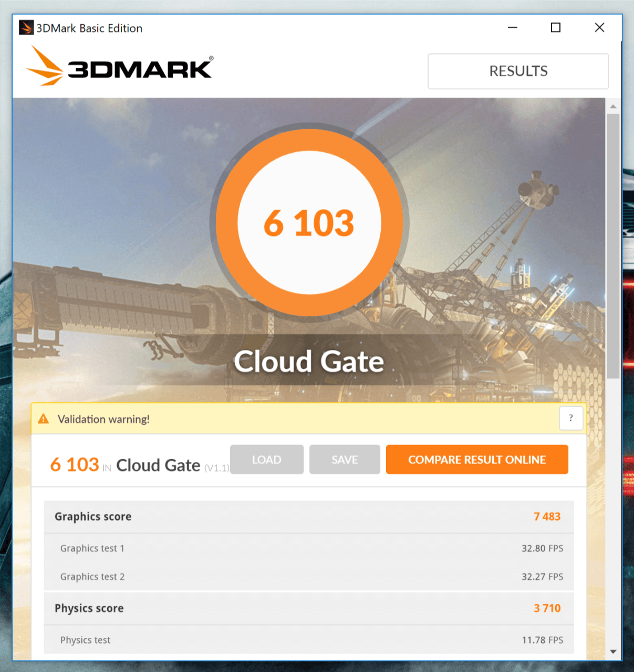Open the validation warning help question mark
This screenshot has height=672, width=634.
[x=571, y=418]
